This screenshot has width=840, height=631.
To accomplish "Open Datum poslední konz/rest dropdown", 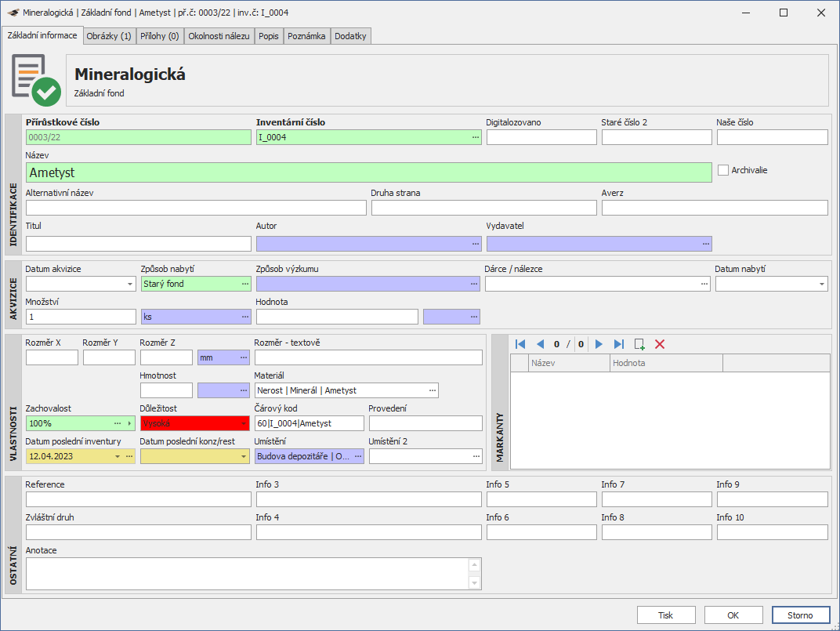I will [x=244, y=456].
